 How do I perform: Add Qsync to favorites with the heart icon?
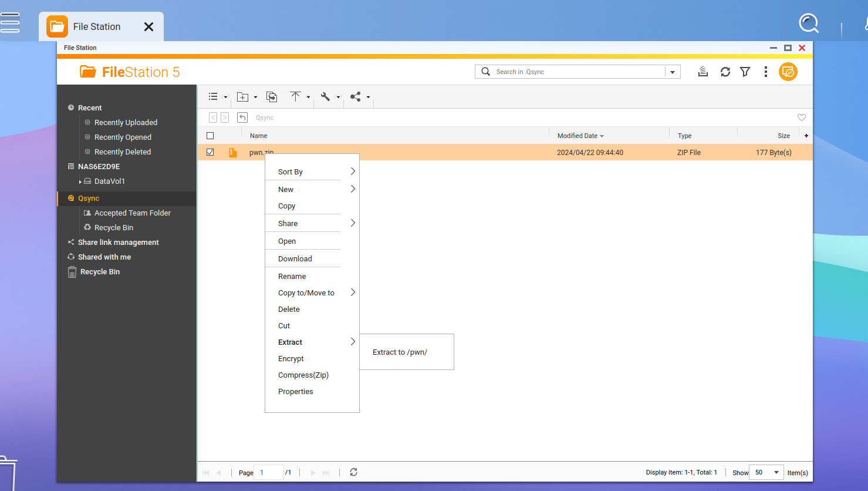[802, 117]
